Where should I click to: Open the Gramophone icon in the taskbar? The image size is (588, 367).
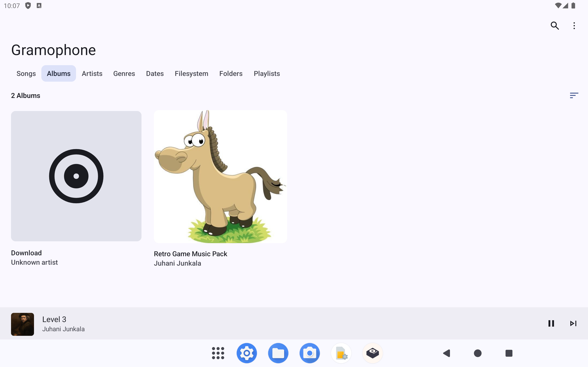(373, 353)
